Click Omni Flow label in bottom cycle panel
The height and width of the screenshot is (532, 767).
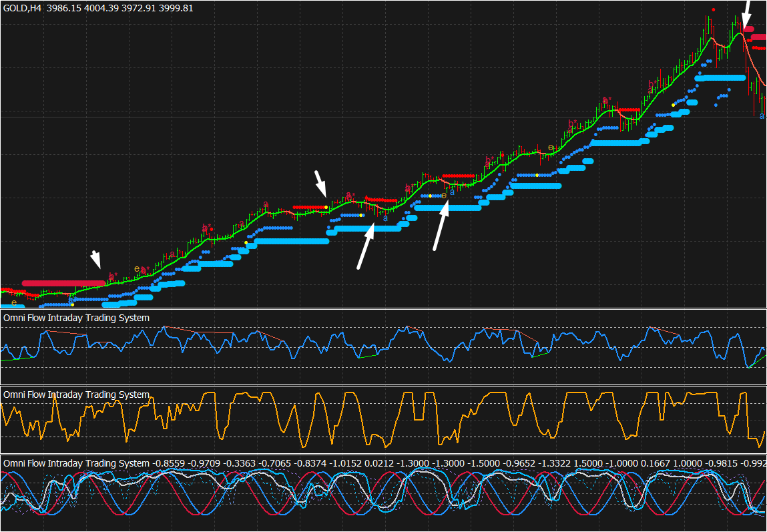76,463
